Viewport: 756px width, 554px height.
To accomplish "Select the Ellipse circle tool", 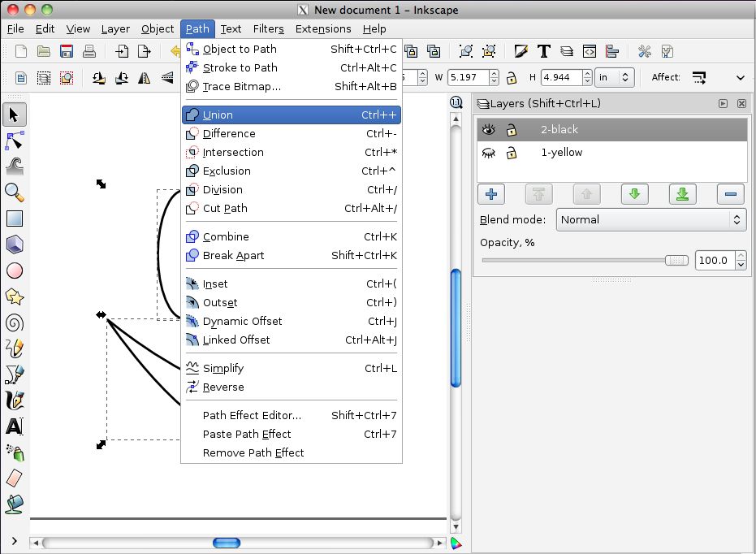I will (x=14, y=271).
